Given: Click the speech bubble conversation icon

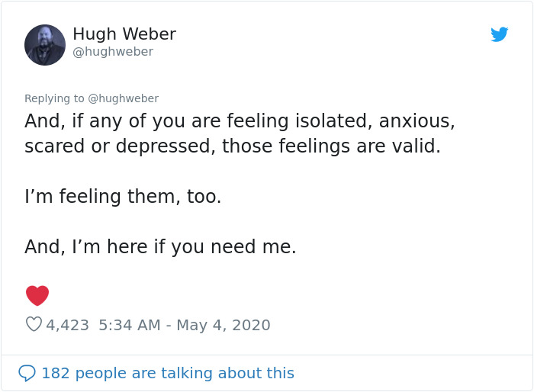Looking at the screenshot, I should (x=27, y=373).
